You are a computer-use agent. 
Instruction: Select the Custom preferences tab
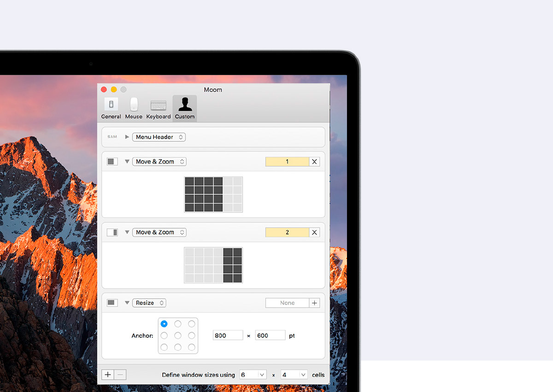(x=185, y=108)
